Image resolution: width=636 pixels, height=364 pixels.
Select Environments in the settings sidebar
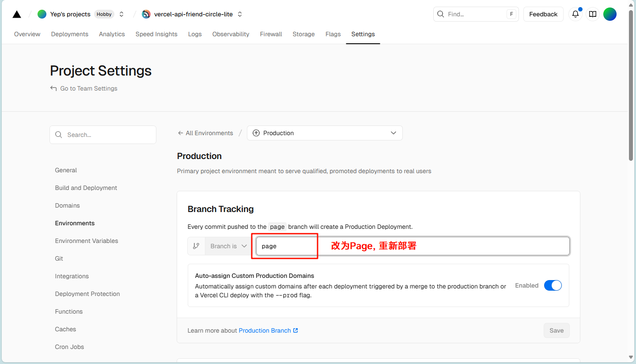click(x=75, y=223)
